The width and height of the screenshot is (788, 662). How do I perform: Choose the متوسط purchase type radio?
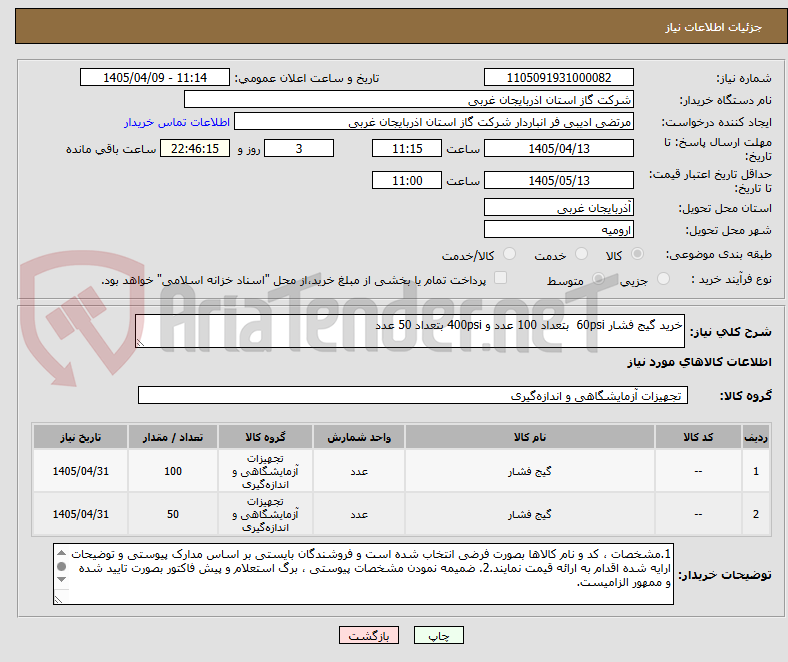[598, 278]
